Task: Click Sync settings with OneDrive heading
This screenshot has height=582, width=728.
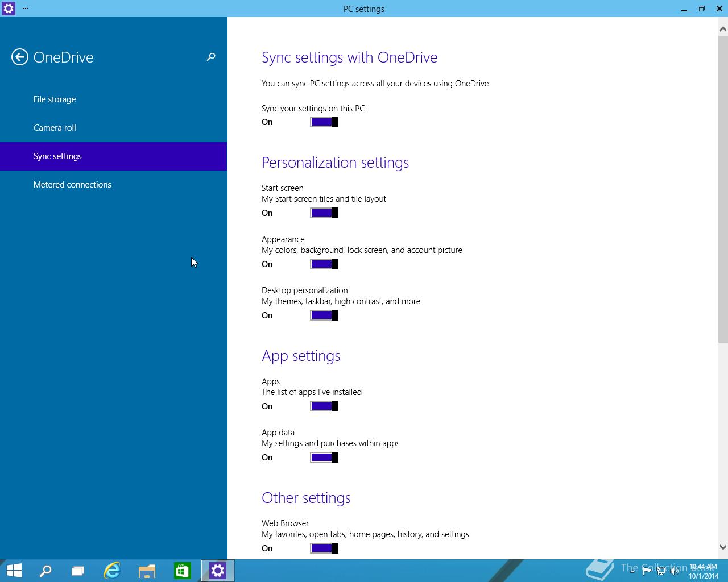Action: coord(349,57)
